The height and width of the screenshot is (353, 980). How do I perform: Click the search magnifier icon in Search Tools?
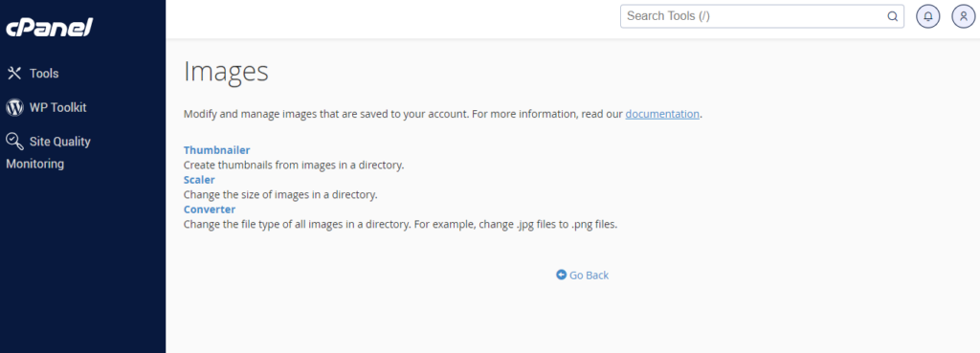coord(893,16)
